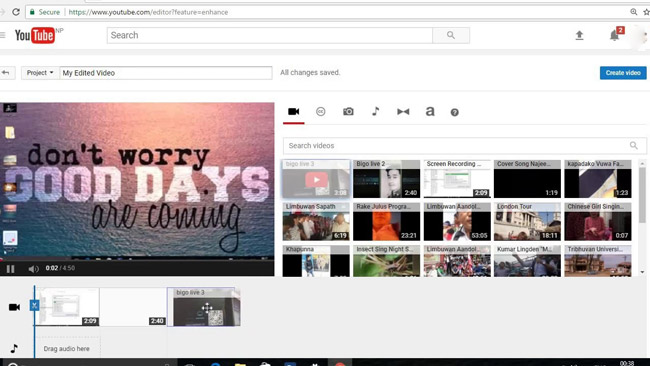This screenshot has height=366, width=650.
Task: Select the Chinese Girl Singin video thumbnail
Action: 598,222
